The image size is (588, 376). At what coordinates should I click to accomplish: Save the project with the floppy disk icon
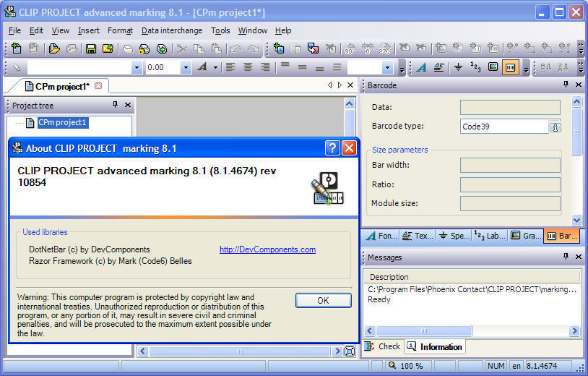(x=90, y=48)
